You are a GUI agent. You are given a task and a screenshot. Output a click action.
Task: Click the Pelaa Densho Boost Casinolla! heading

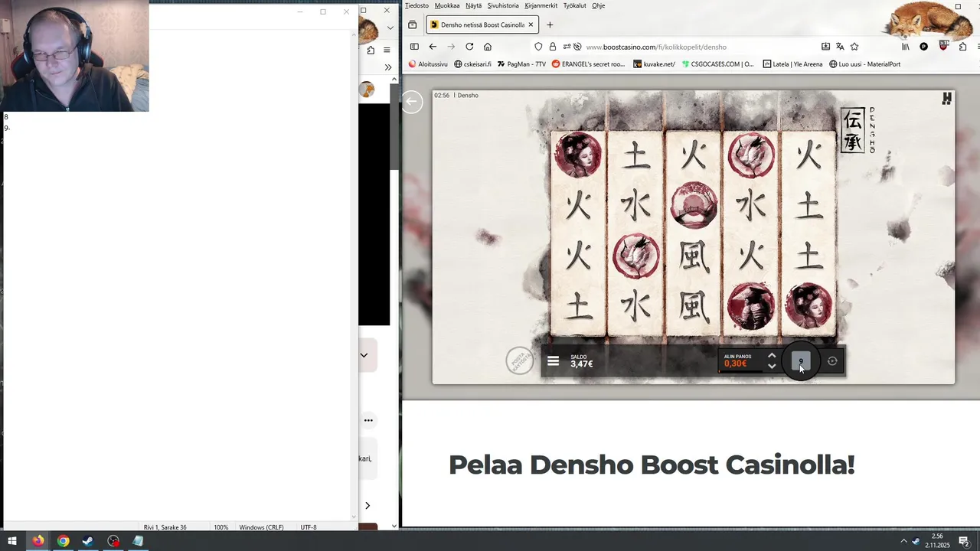652,465
